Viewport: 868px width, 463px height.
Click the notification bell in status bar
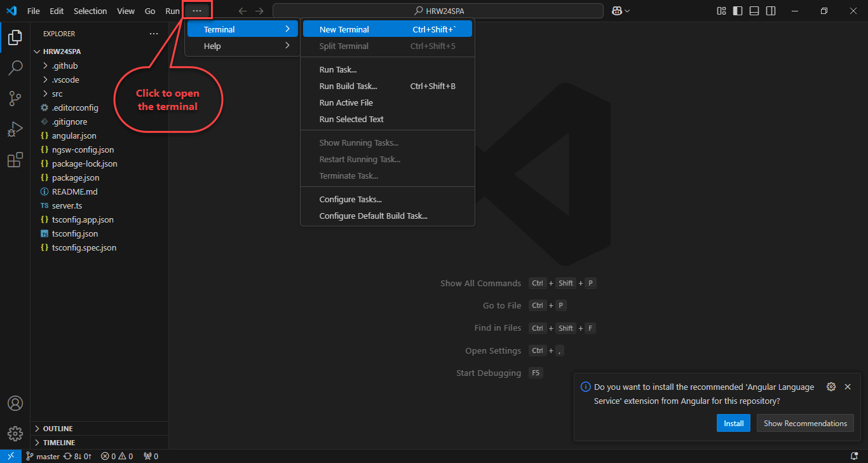(854, 456)
